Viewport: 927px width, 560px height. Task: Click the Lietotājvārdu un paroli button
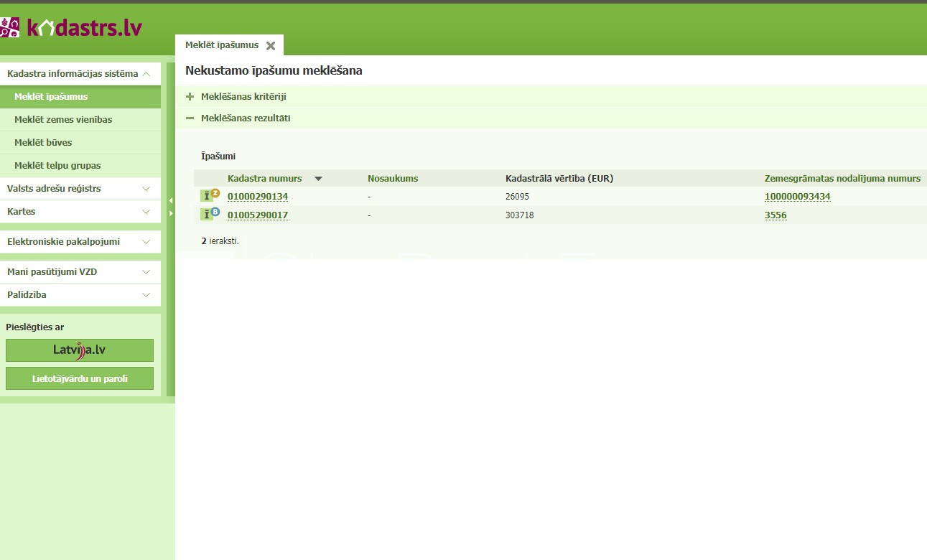click(80, 378)
